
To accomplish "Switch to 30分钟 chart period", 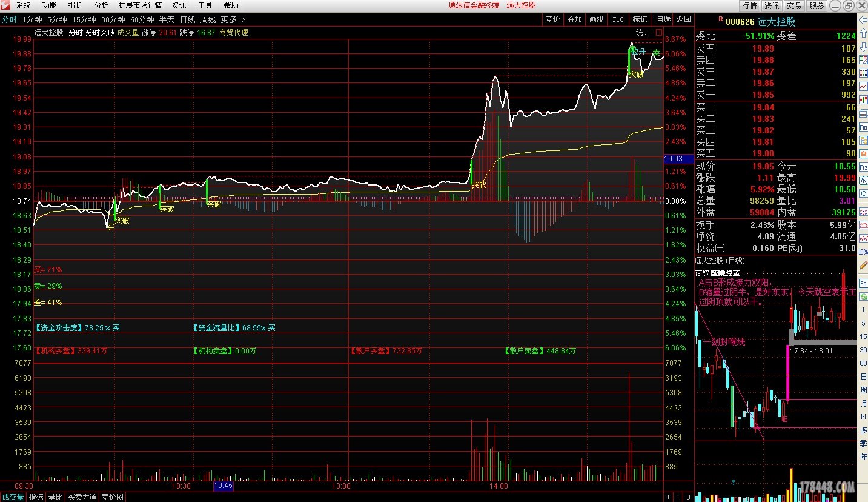I will pos(113,19).
